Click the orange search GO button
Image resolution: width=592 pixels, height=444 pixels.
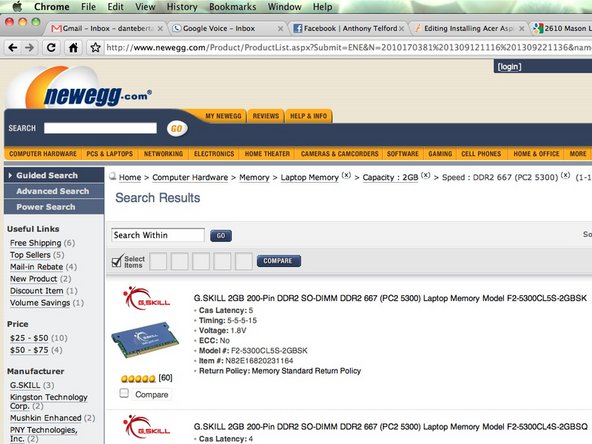[177, 129]
